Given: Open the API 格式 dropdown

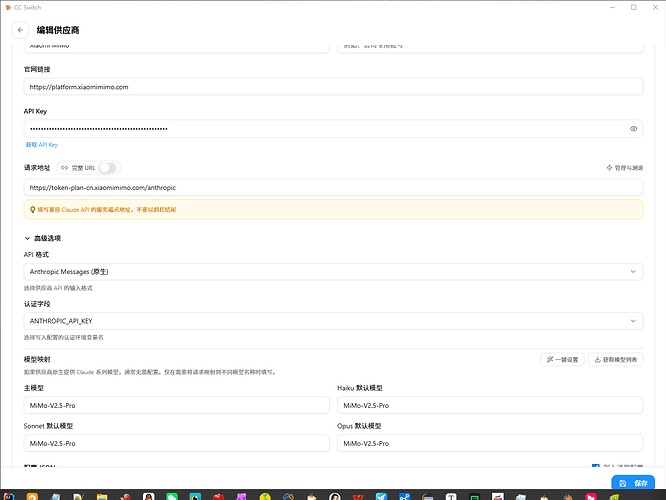Looking at the screenshot, I should tap(333, 272).
